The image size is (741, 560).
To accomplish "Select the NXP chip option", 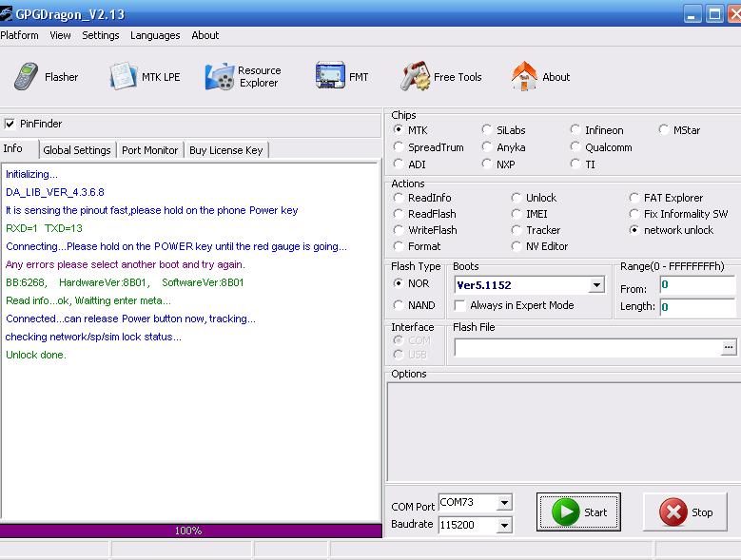I will (487, 164).
